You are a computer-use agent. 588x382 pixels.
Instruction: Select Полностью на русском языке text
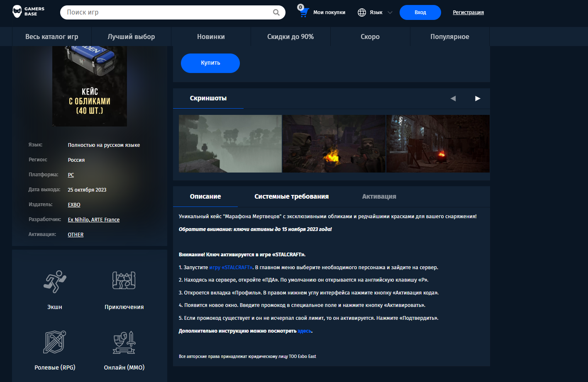(104, 145)
